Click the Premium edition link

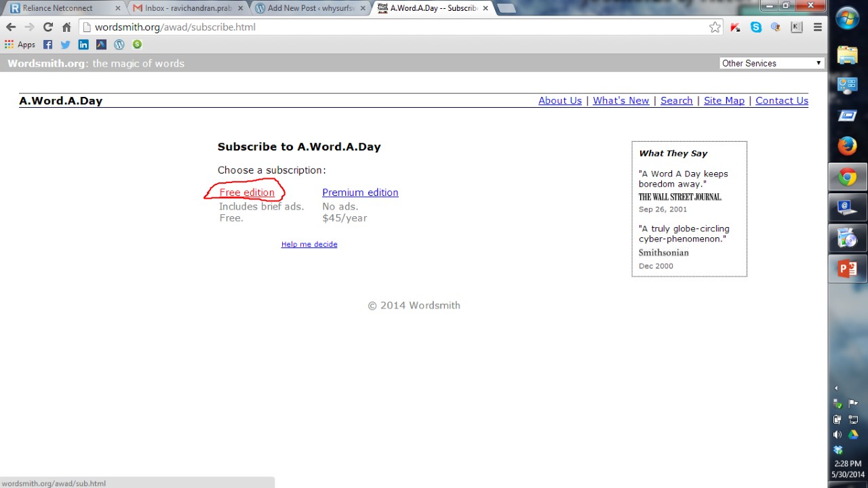[x=360, y=192]
